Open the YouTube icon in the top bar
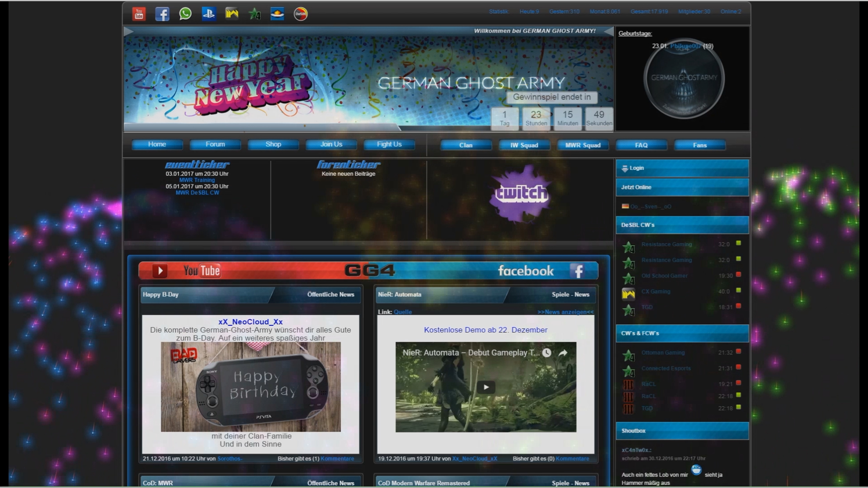Viewport: 868px width, 488px height. coord(139,14)
